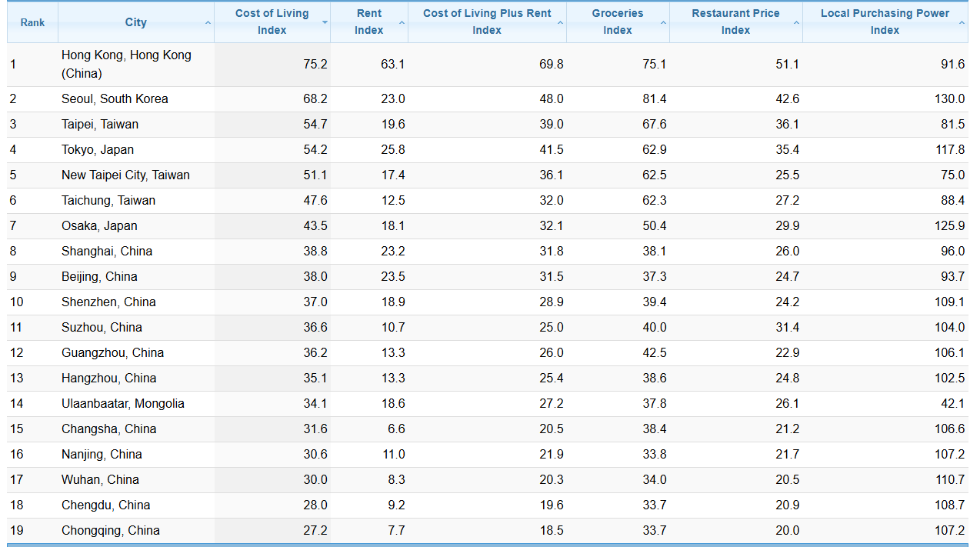Click sort arrow for Cost of Living Plus Rent
Viewport: 980px width, 547px height.
coord(560,23)
